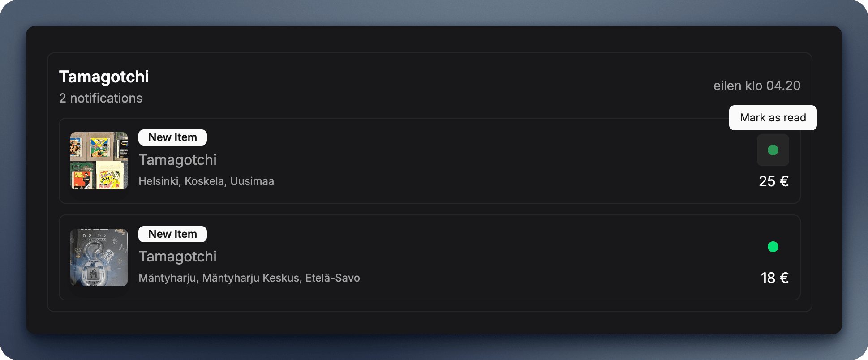The image size is (868, 360).
Task: Open the Tamagotchi notification group title
Action: point(104,77)
